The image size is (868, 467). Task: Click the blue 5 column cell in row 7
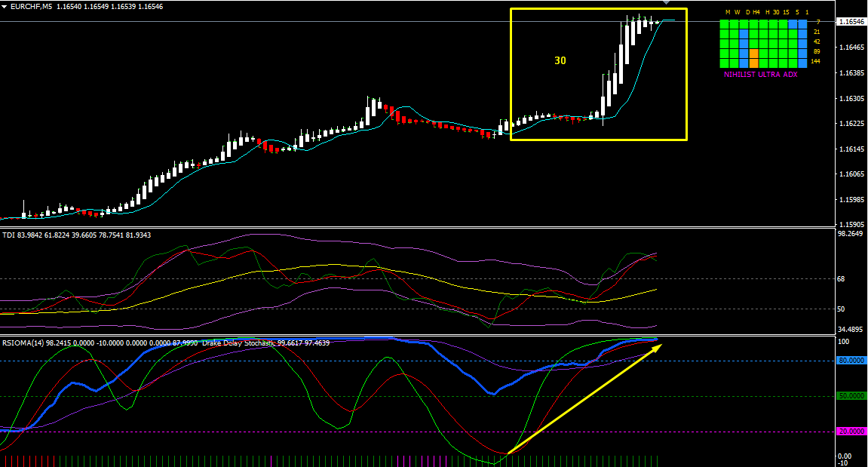[793, 24]
